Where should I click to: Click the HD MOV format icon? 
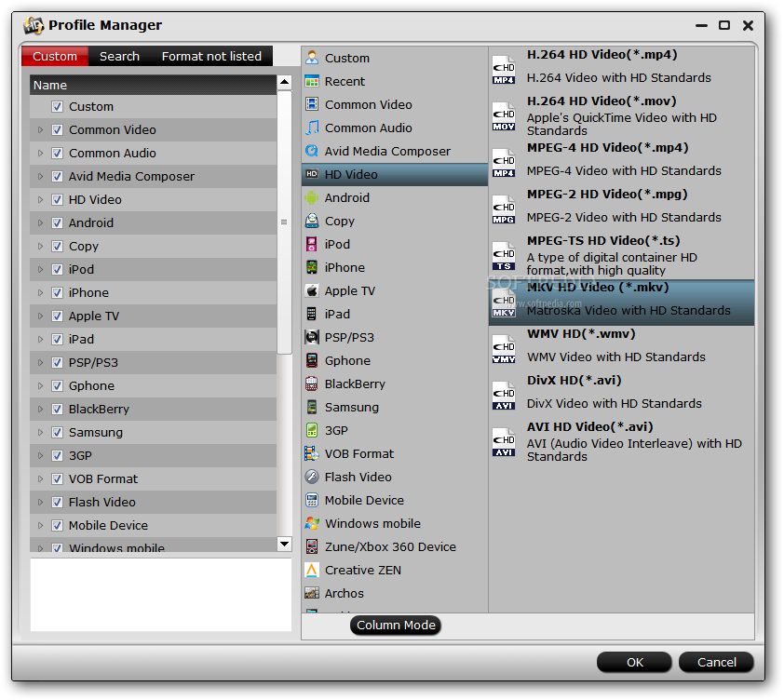click(x=504, y=116)
